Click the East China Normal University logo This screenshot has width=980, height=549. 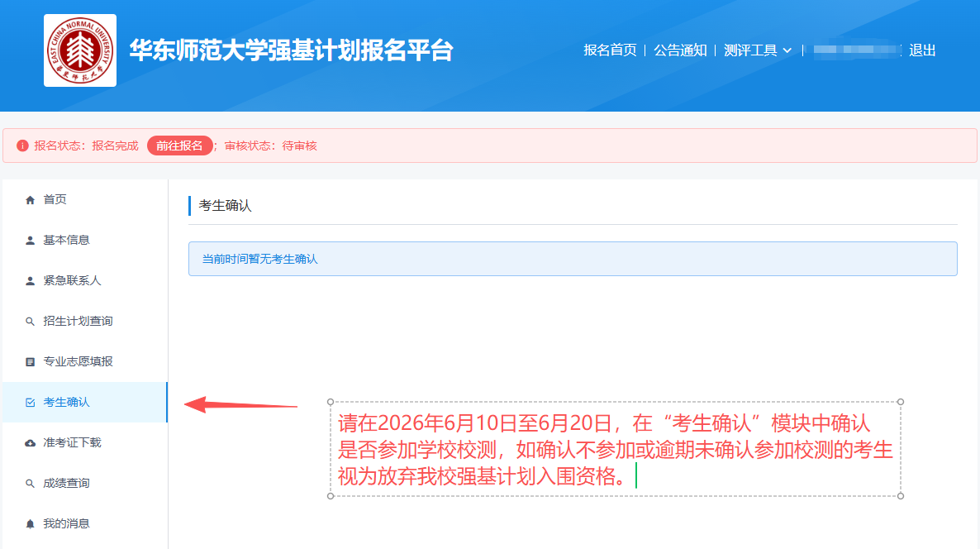[80, 50]
